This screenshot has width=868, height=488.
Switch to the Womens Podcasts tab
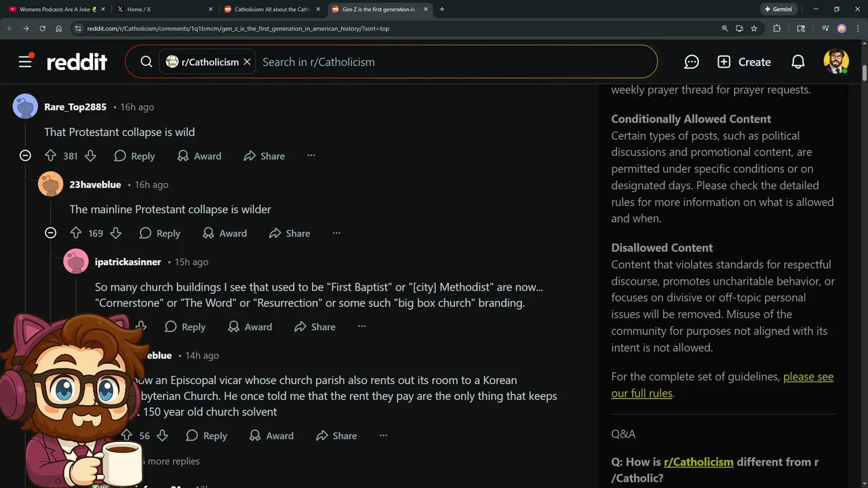pos(56,9)
